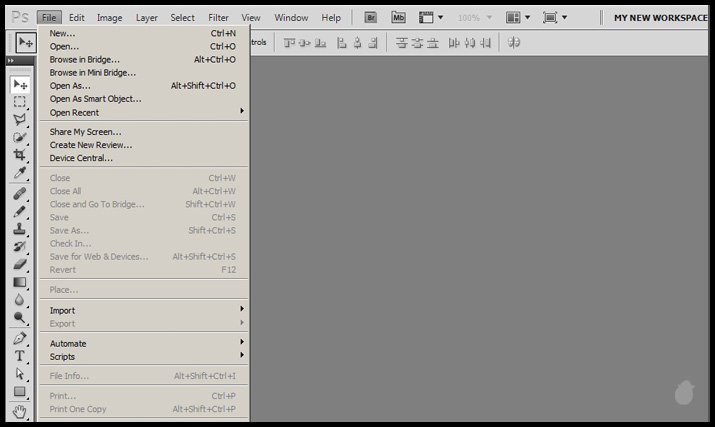Activate the Crop tool
715x427 pixels.
pos(19,155)
